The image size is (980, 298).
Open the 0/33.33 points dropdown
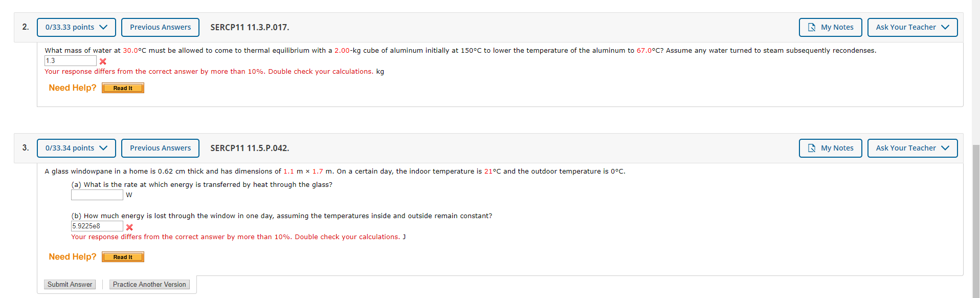(76, 27)
